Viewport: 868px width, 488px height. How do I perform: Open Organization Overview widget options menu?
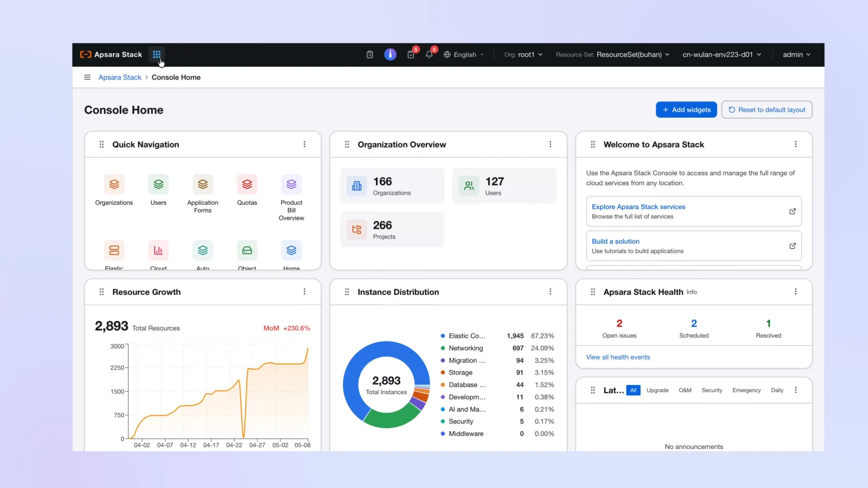point(550,144)
